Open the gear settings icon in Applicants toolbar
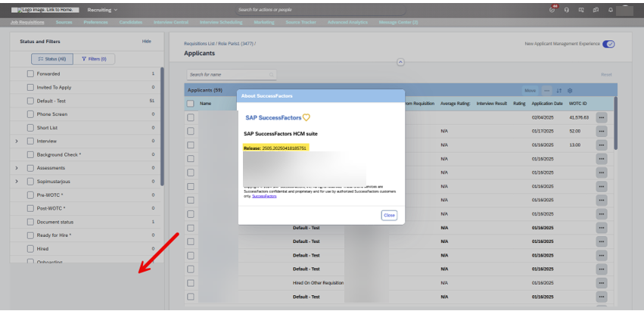The height and width of the screenshot is (311, 644). pos(570,91)
